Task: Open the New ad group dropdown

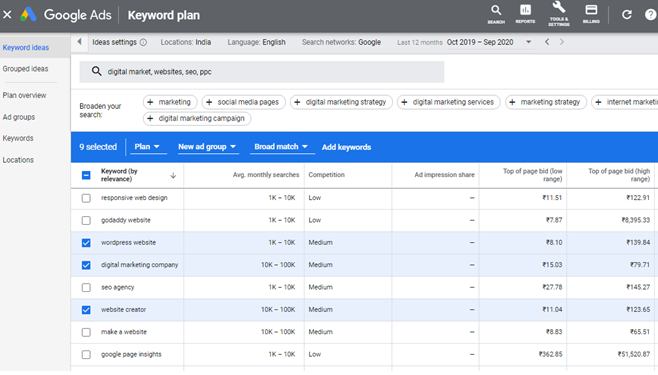Action: (208, 147)
